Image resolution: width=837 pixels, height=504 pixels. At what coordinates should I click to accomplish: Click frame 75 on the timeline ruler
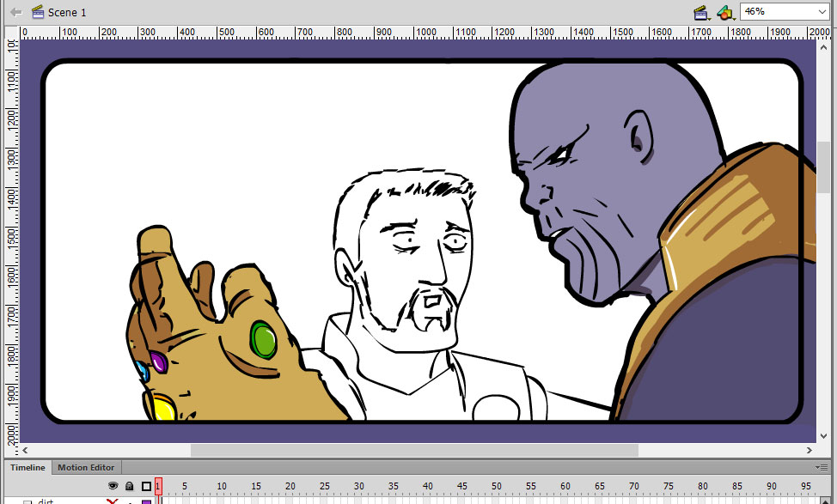tap(669, 486)
